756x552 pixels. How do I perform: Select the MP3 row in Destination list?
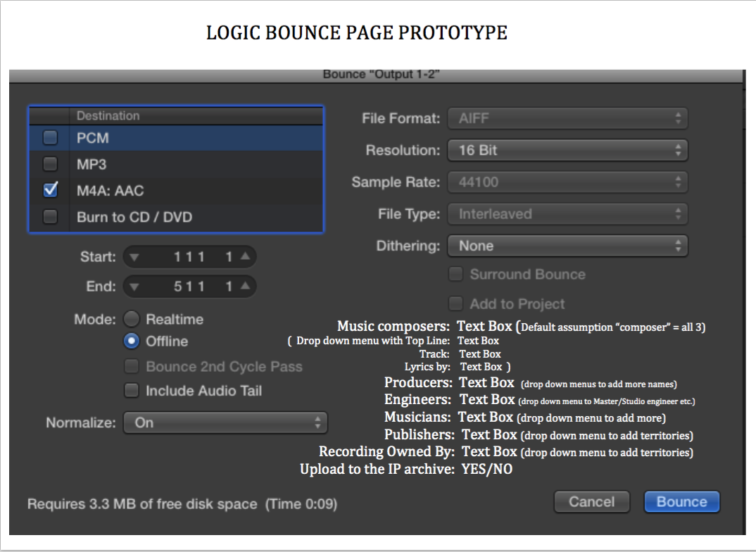click(x=176, y=164)
